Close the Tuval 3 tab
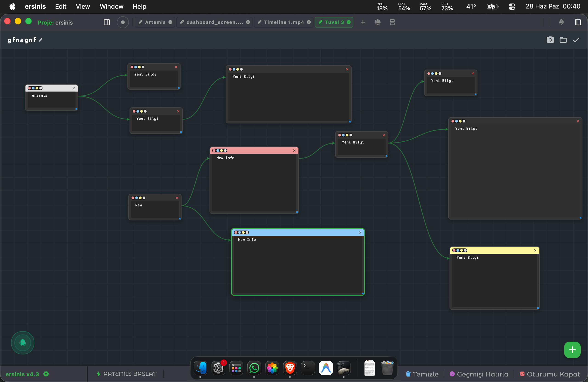This screenshot has height=382, width=588. click(348, 22)
